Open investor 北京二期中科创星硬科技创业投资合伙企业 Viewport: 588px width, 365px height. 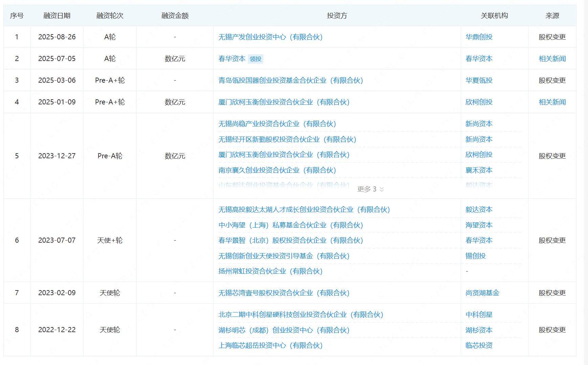tap(301, 315)
